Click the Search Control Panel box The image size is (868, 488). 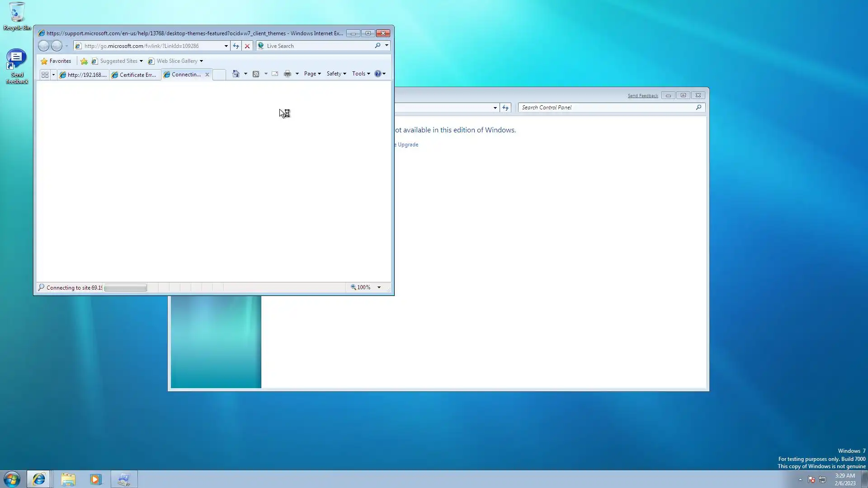click(606, 108)
